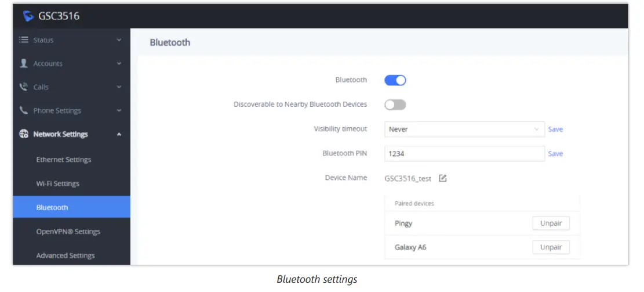
Task: Edit device name with pencil icon
Action: coord(442,178)
